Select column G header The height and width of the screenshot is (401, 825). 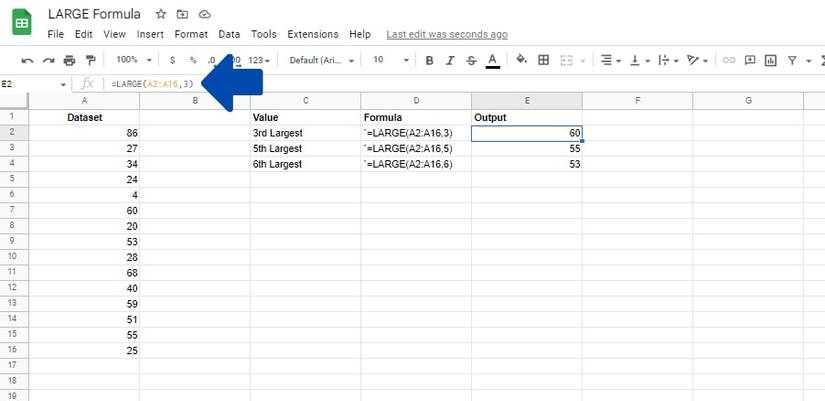748,101
